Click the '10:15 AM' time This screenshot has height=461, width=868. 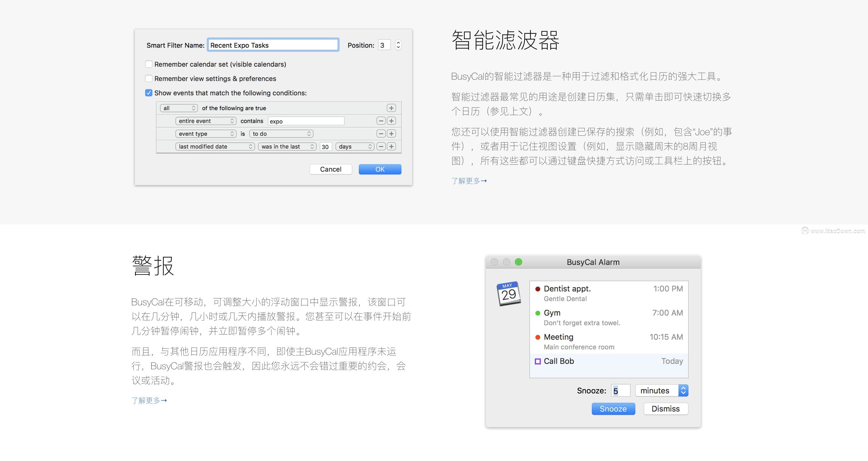point(666,337)
